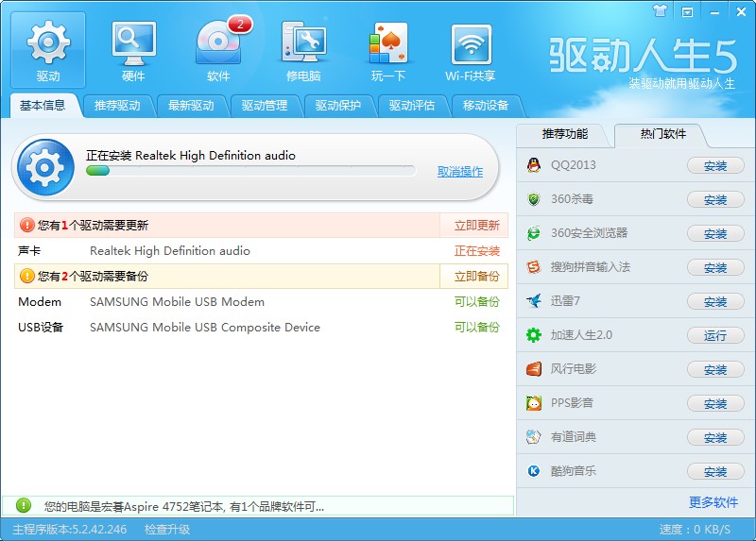Click 可以备份 for SAMSUNG Mobile USB Modem
The image size is (756, 541).
(x=476, y=301)
